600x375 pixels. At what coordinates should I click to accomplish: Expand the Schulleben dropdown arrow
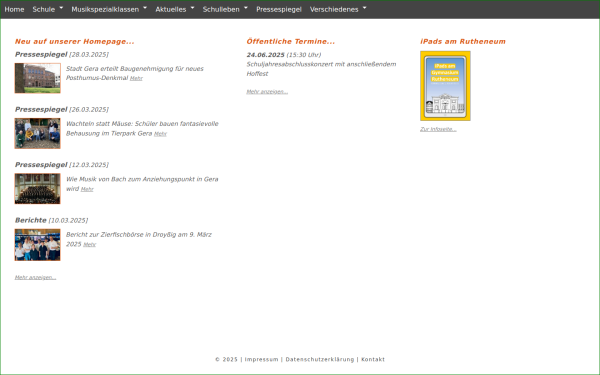[x=246, y=8]
